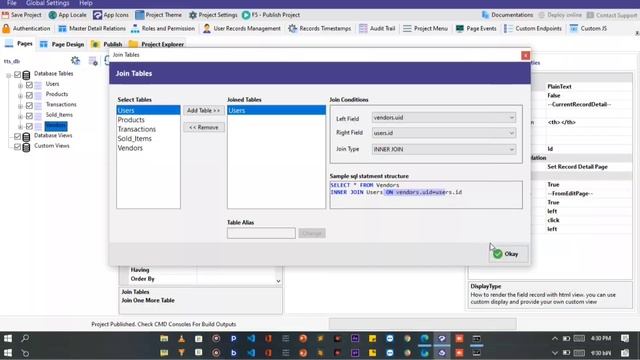This screenshot has height=360, width=640.
Task: Switch to the Page Design tab
Action: pyautogui.click(x=62, y=44)
